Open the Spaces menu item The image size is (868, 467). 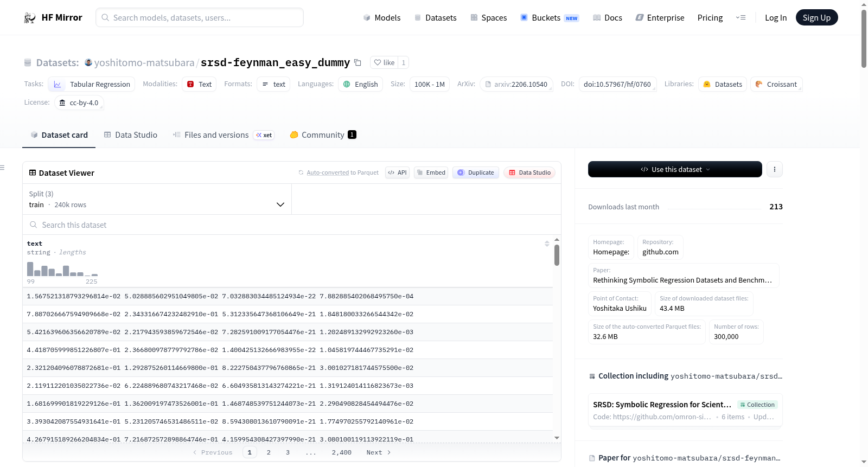coord(489,18)
